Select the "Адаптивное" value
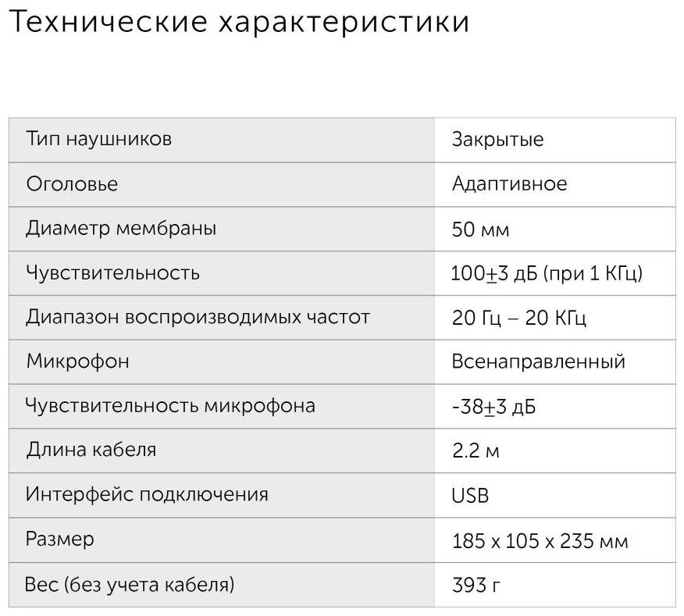Image resolution: width=684 pixels, height=616 pixels. [509, 184]
